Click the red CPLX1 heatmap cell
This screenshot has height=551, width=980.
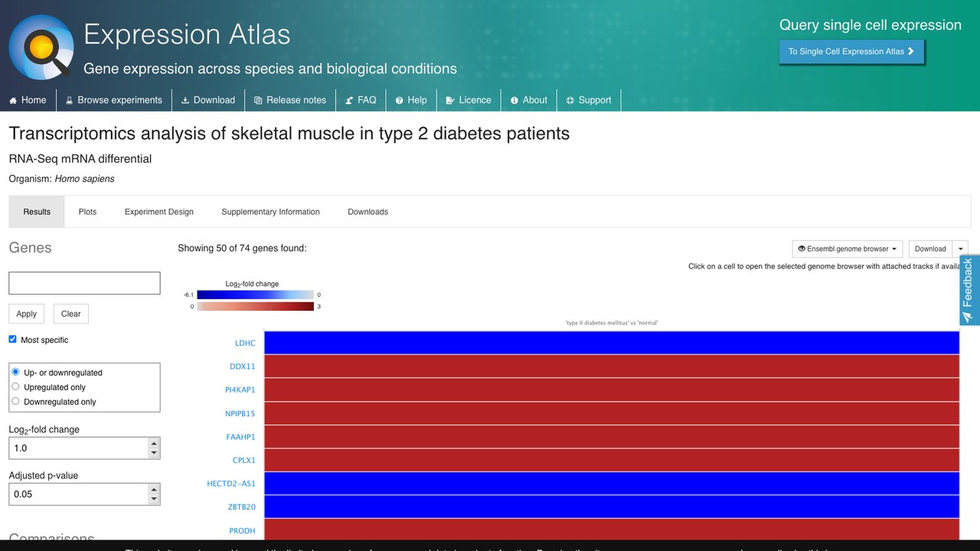pos(612,460)
